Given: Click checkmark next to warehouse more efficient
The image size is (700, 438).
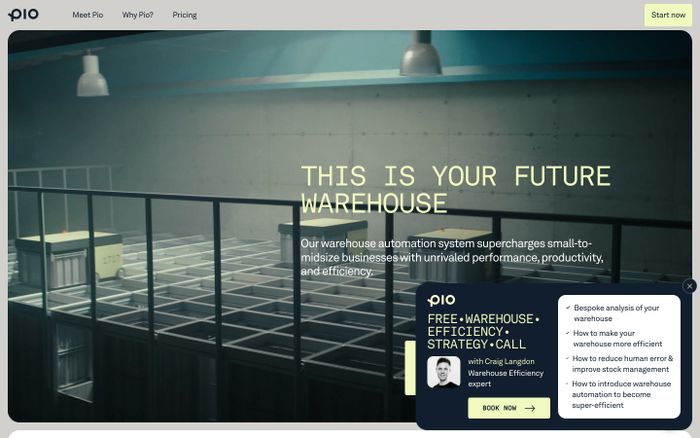Looking at the screenshot, I should [567, 333].
